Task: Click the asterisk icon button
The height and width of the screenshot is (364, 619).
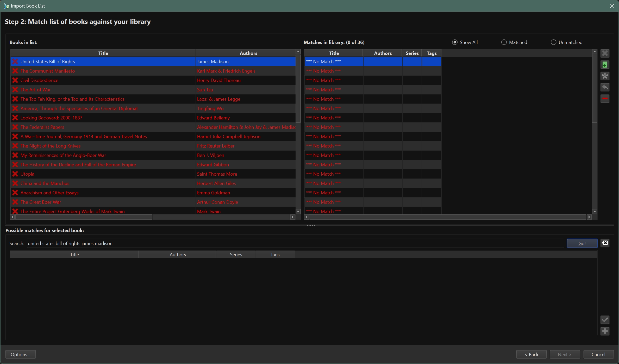Action: click(605, 76)
